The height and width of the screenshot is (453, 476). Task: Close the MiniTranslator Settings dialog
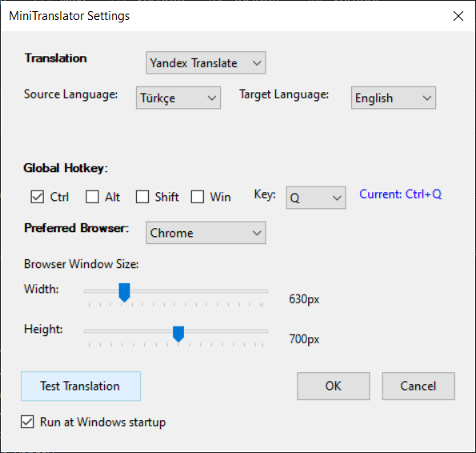click(x=458, y=16)
